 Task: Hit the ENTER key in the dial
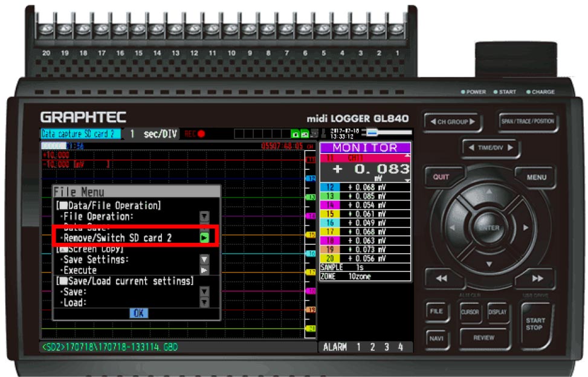coord(489,228)
